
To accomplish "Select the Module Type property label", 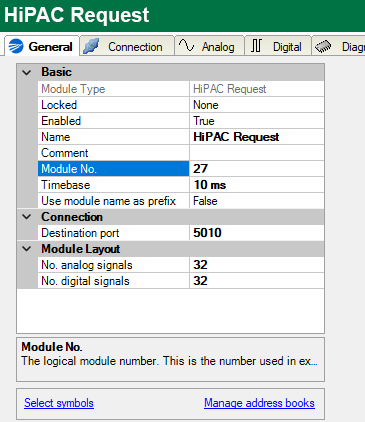I will (113, 89).
